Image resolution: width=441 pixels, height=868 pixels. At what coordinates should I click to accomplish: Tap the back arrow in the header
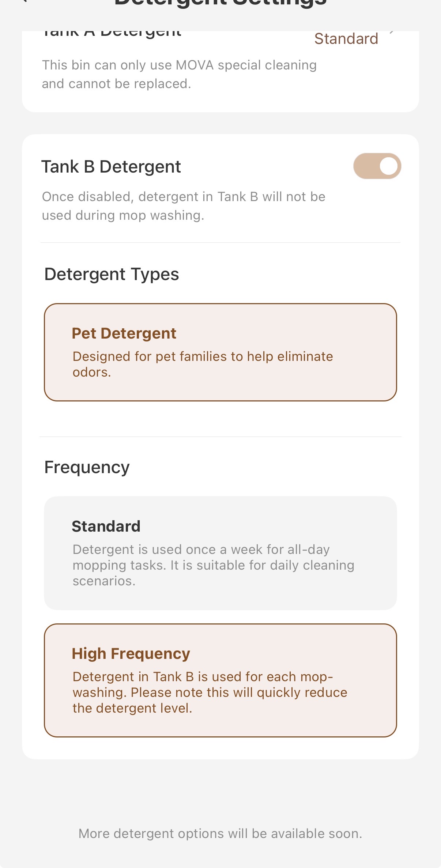[24, 1]
